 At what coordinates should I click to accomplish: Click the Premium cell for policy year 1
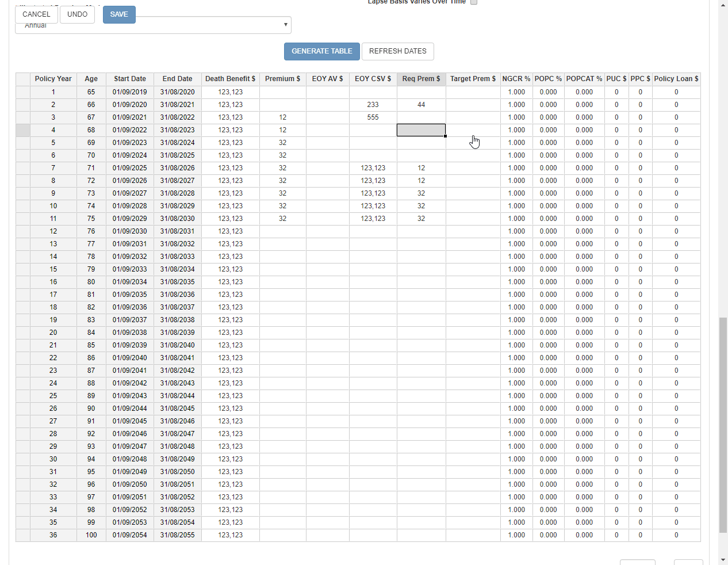pyautogui.click(x=282, y=92)
